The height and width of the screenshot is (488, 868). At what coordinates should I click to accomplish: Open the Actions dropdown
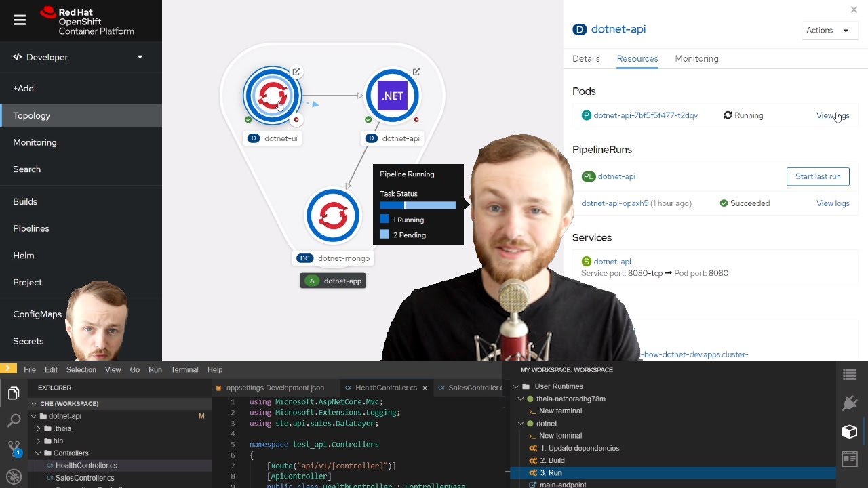[829, 30]
